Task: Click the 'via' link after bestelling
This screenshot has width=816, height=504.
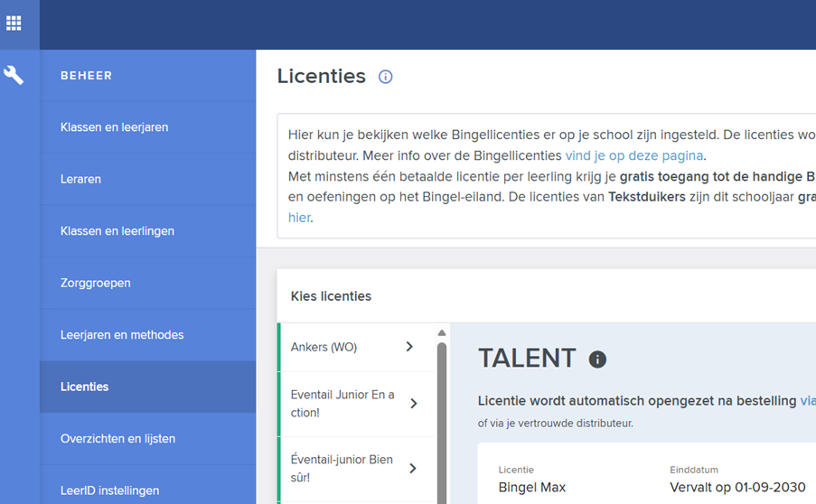Action: coord(807,400)
